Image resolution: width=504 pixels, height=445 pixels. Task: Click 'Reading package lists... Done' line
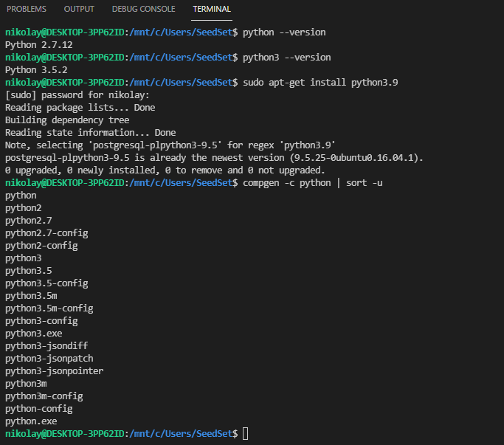pyautogui.click(x=80, y=108)
